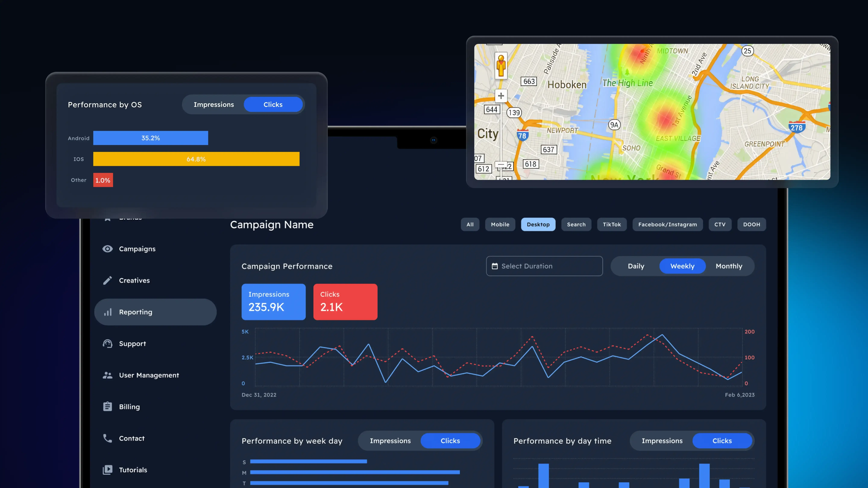
Task: Set campaign chart to Daily
Action: click(x=636, y=266)
